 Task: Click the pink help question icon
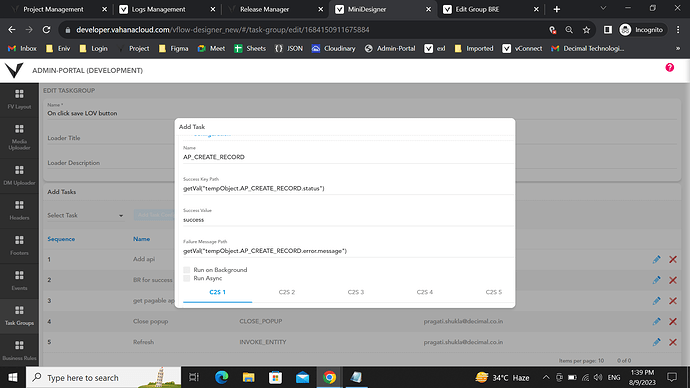coord(669,67)
